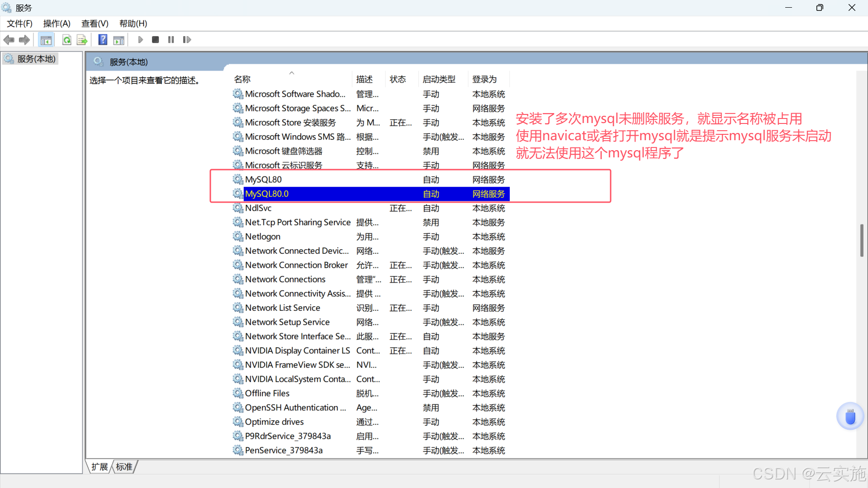Select the MySQL80 service row
Viewport: 868px width, 488px height.
coord(371,180)
